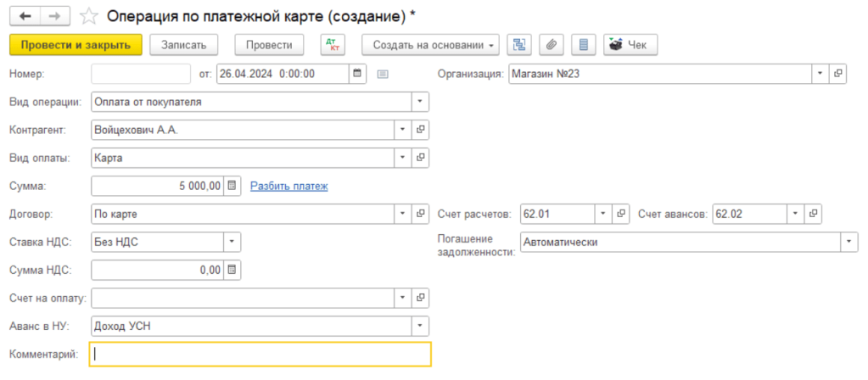
Task: Expand the Аванс в НУ dropdown
Action: point(420,326)
